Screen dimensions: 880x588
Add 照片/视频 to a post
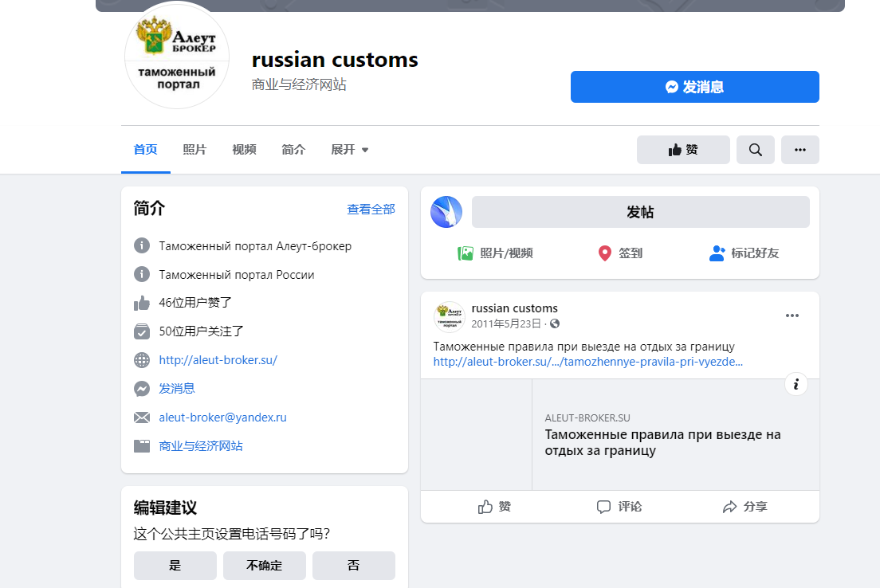pyautogui.click(x=495, y=253)
